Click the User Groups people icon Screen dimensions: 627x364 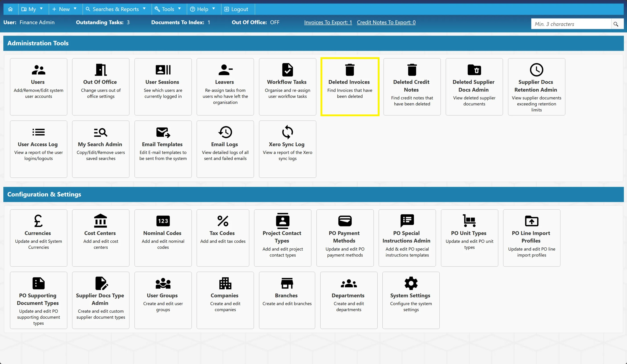click(x=163, y=283)
